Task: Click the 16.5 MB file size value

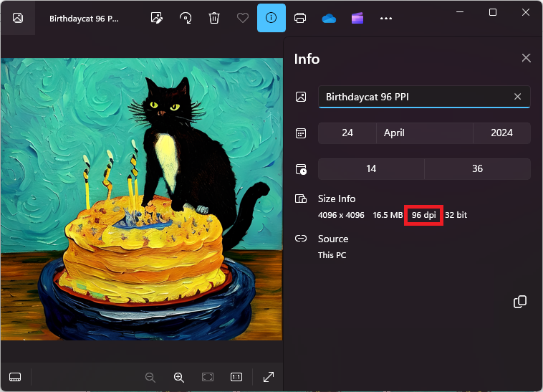Action: [x=388, y=215]
